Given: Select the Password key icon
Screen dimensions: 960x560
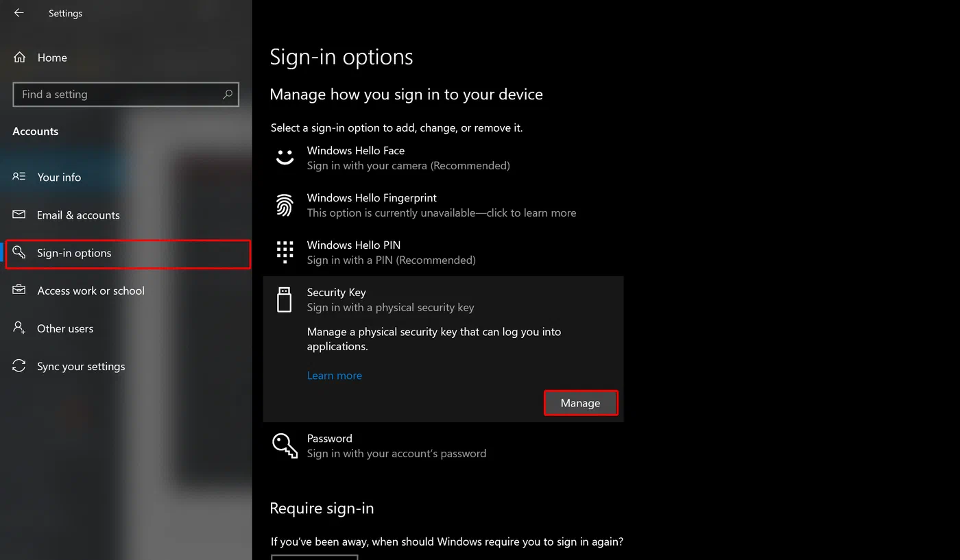Looking at the screenshot, I should click(x=285, y=446).
